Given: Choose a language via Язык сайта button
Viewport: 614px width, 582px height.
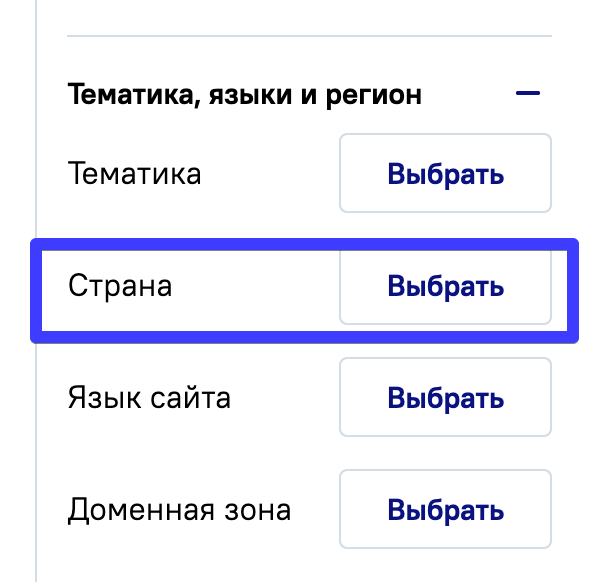Looking at the screenshot, I should (x=445, y=398).
